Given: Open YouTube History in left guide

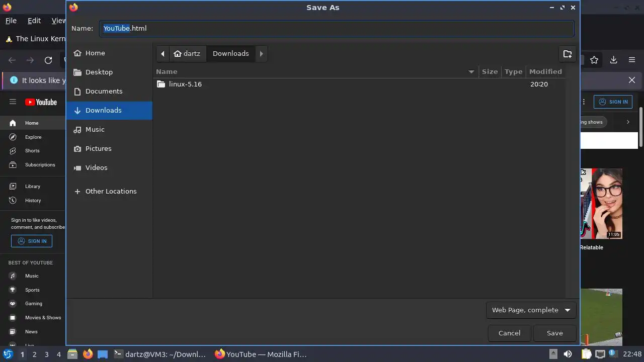Looking at the screenshot, I should [x=33, y=201].
